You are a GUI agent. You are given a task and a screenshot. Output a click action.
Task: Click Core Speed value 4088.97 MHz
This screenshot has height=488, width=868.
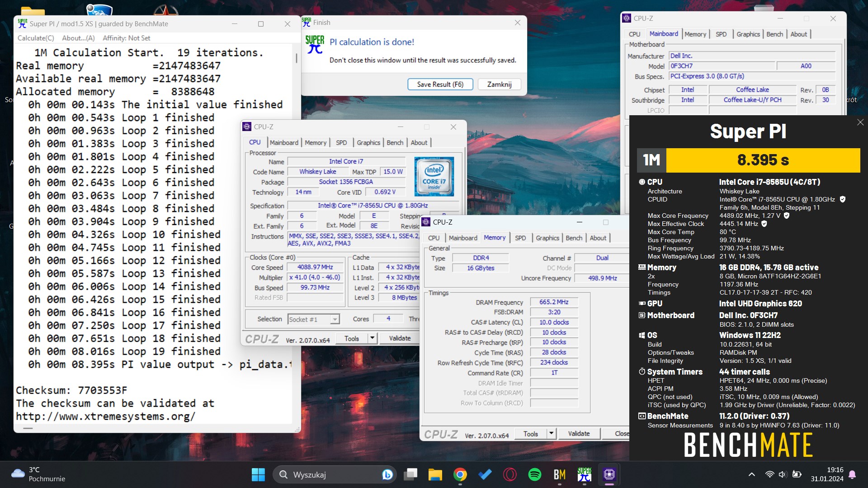pos(315,267)
